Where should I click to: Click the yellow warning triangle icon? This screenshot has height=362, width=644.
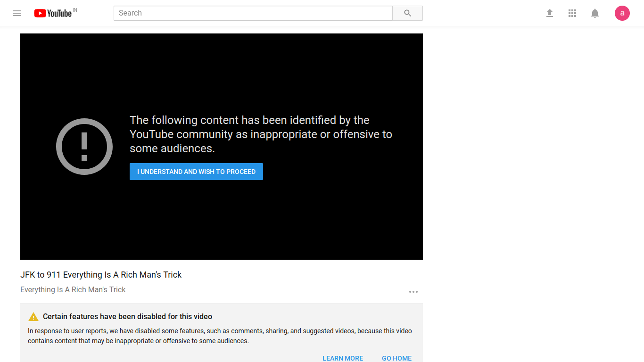(x=33, y=316)
